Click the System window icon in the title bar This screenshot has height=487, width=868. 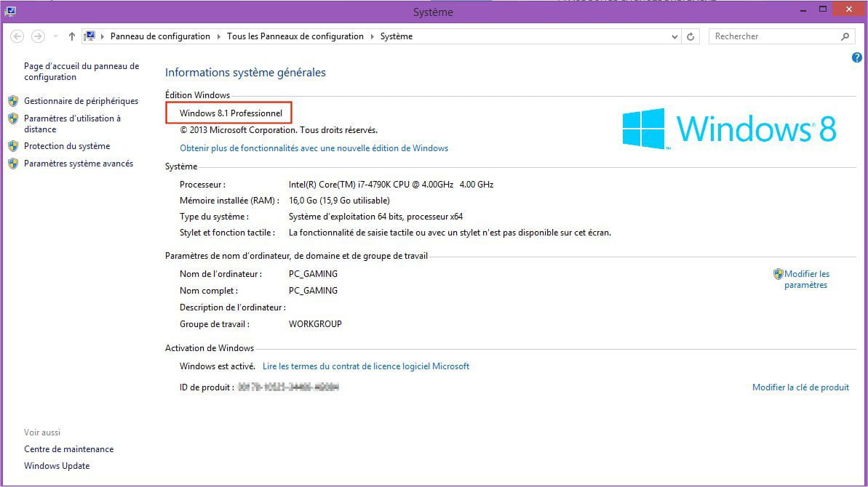click(x=10, y=11)
